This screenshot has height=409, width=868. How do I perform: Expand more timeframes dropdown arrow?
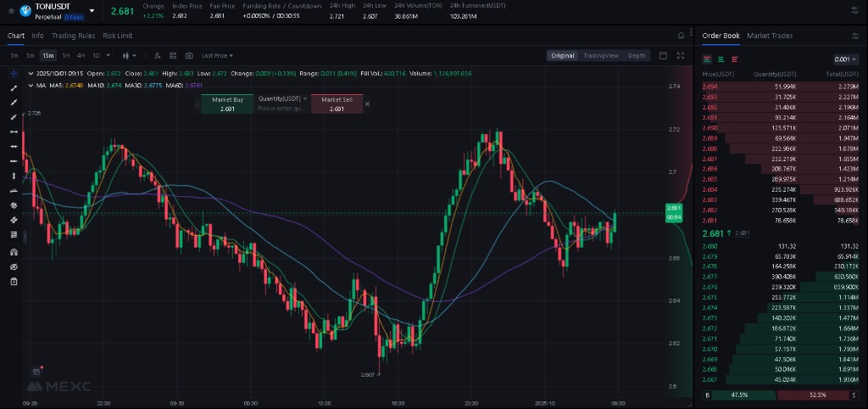(108, 55)
